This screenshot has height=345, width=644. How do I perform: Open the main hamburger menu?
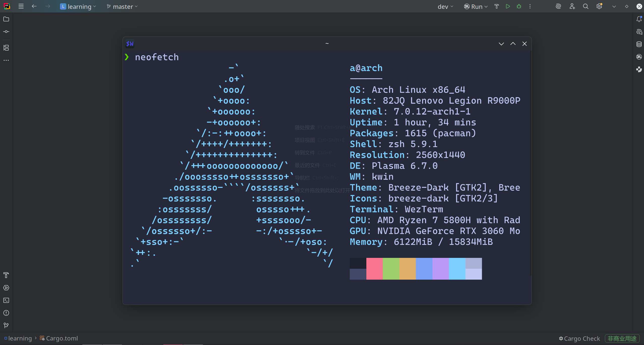coord(21,6)
